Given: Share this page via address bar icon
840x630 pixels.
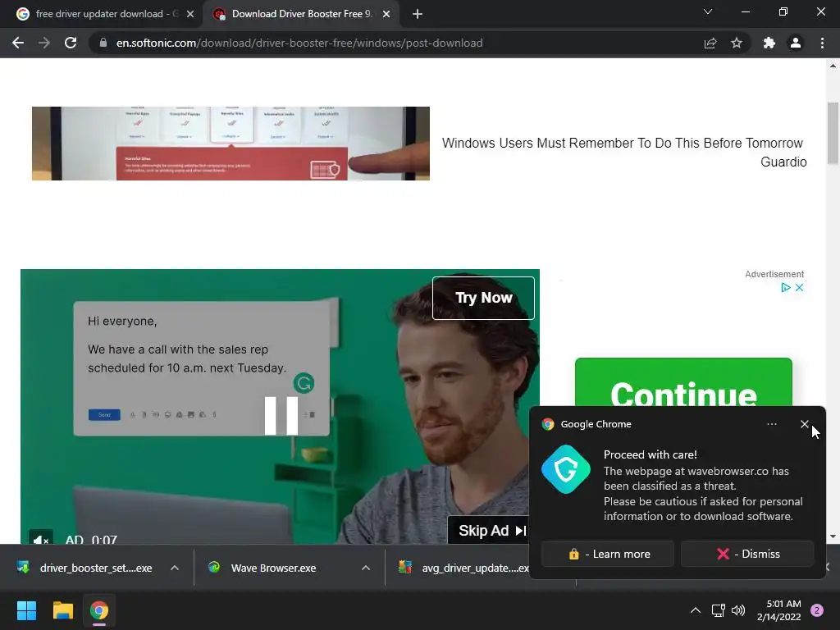Looking at the screenshot, I should [x=710, y=43].
